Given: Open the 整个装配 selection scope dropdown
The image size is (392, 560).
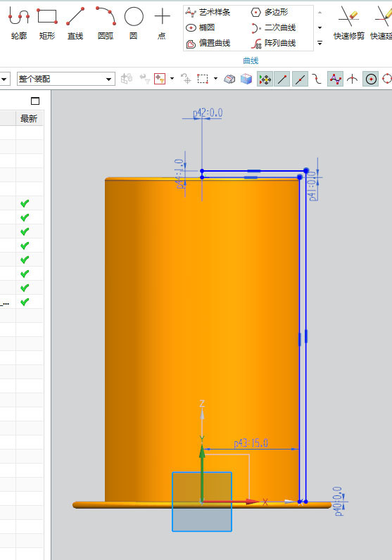Looking at the screenshot, I should tap(66, 79).
